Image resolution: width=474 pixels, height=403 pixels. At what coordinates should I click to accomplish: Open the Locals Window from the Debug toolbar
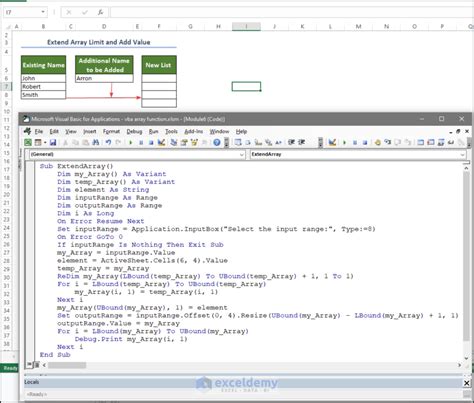421,143
